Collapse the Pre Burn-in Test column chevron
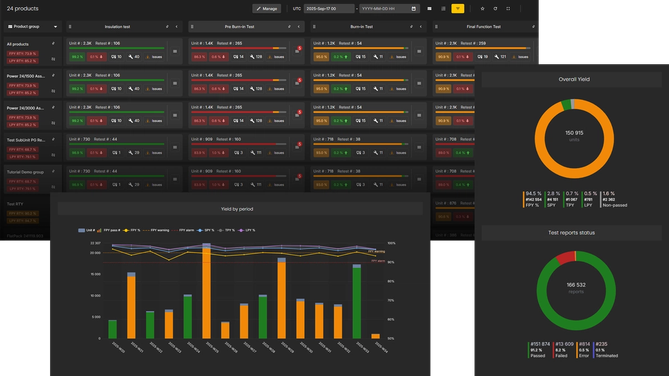669x376 pixels. point(299,26)
